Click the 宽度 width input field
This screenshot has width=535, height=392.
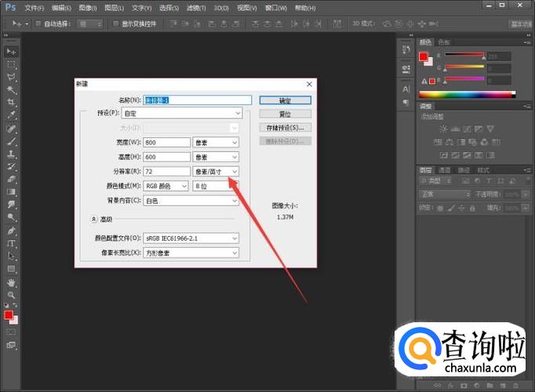[168, 142]
